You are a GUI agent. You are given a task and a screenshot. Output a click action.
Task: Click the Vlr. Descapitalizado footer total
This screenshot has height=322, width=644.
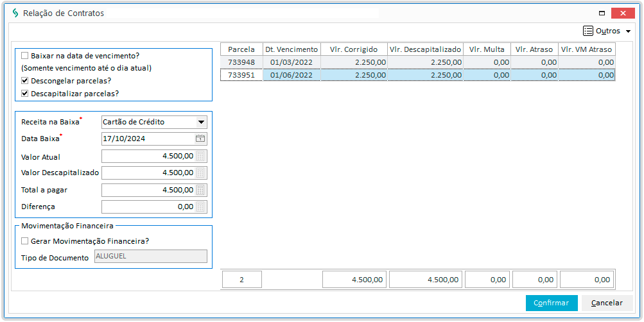426,280
